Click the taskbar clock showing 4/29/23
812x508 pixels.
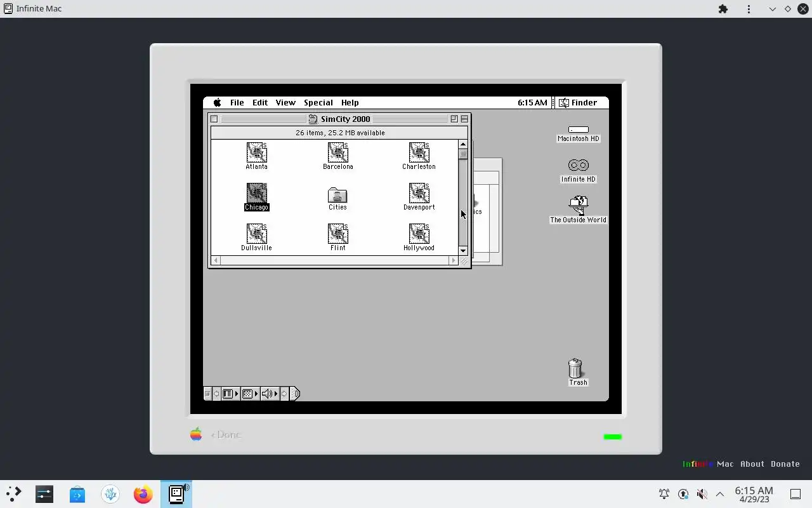tap(754, 495)
